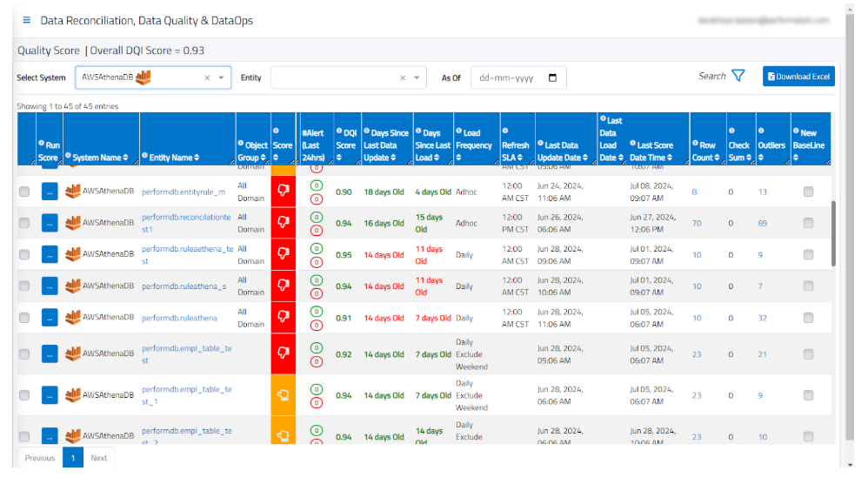Click thumbs-down score icon for performdb.ruleathena
The image size is (868, 491).
(x=283, y=318)
